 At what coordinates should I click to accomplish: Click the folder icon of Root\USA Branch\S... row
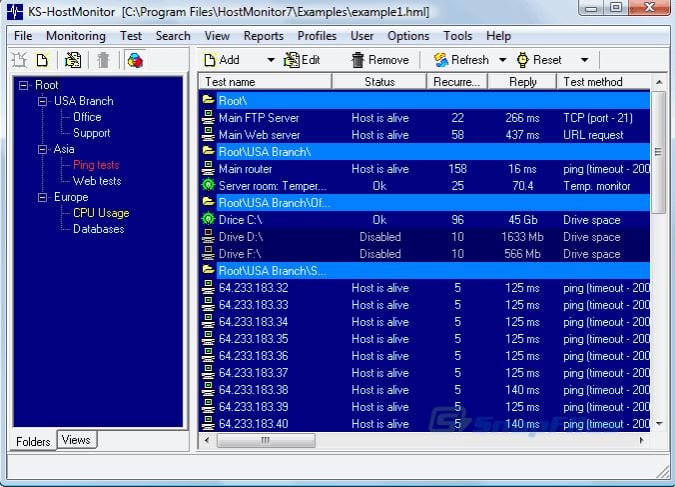pos(208,270)
